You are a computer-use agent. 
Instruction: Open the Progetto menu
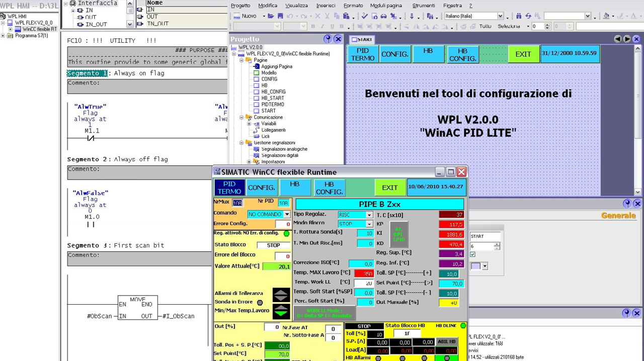240,6
